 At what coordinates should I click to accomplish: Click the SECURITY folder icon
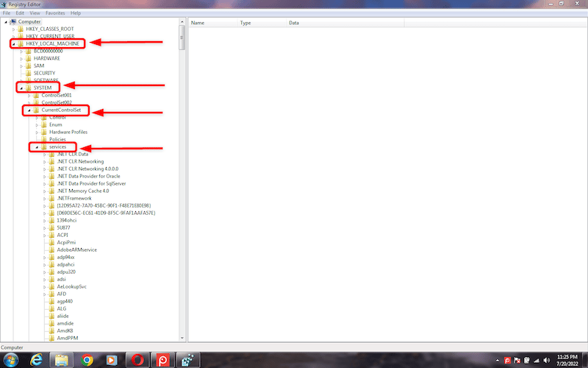click(x=28, y=73)
